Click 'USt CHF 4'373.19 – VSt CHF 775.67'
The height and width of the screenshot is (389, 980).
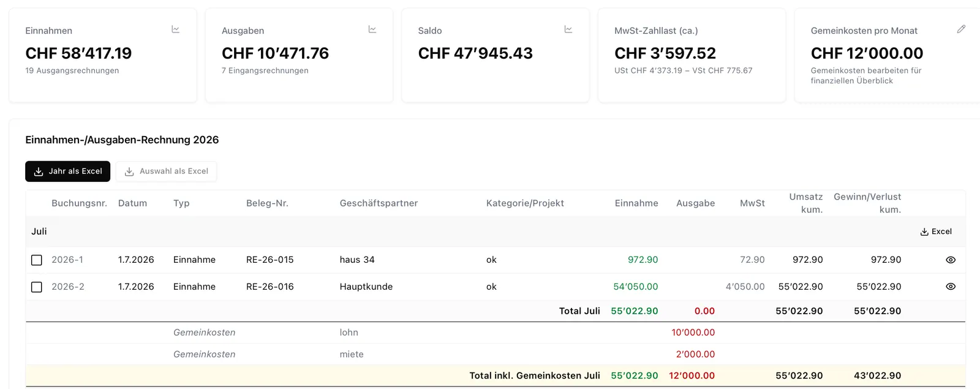click(684, 70)
